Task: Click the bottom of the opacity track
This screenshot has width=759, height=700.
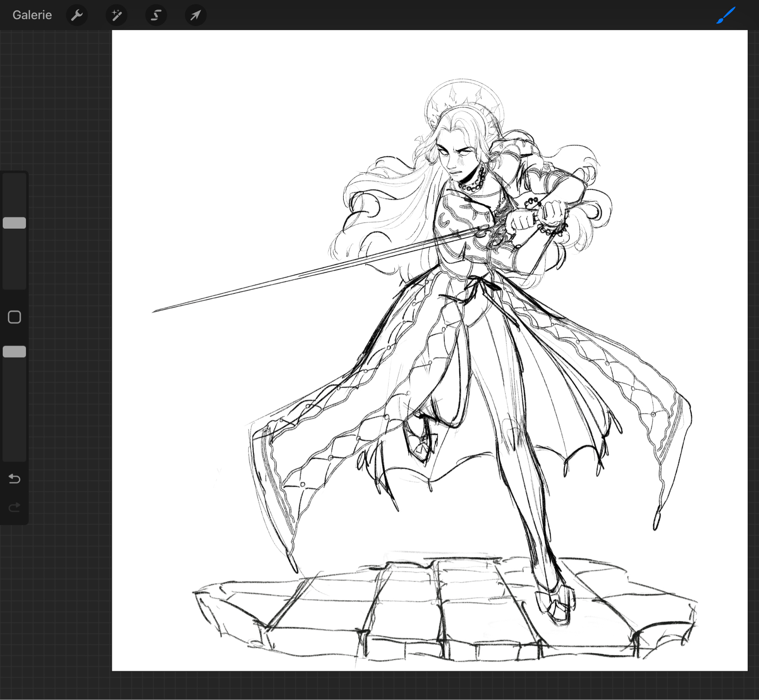Action: pos(14,453)
